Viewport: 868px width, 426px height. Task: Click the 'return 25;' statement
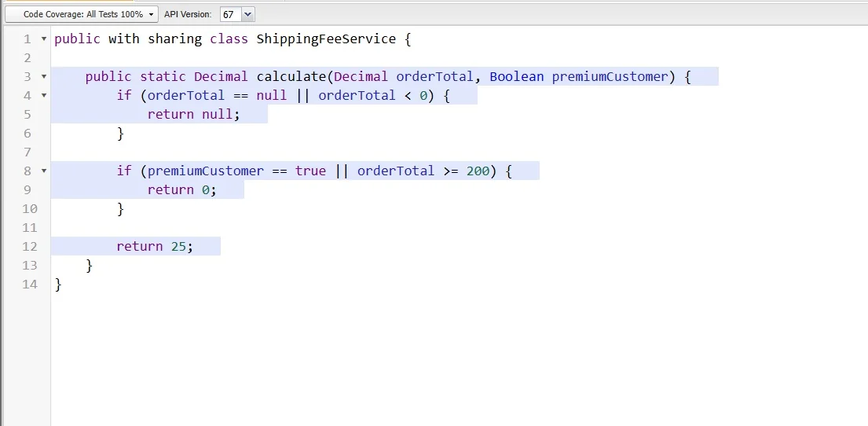(x=155, y=247)
